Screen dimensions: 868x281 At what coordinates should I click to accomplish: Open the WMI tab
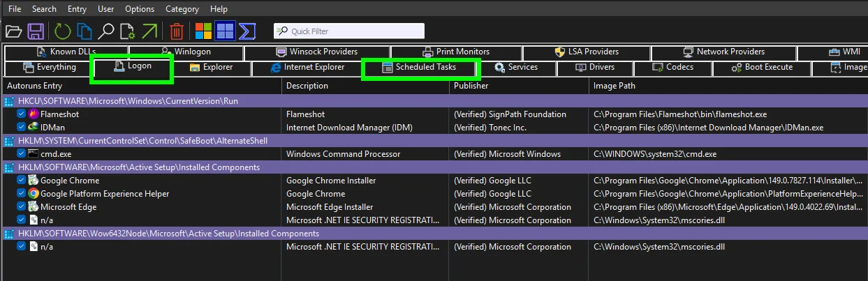pyautogui.click(x=844, y=52)
